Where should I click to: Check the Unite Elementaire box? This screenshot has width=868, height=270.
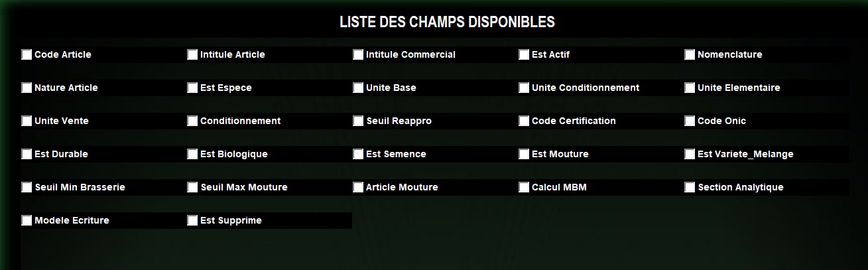(690, 88)
